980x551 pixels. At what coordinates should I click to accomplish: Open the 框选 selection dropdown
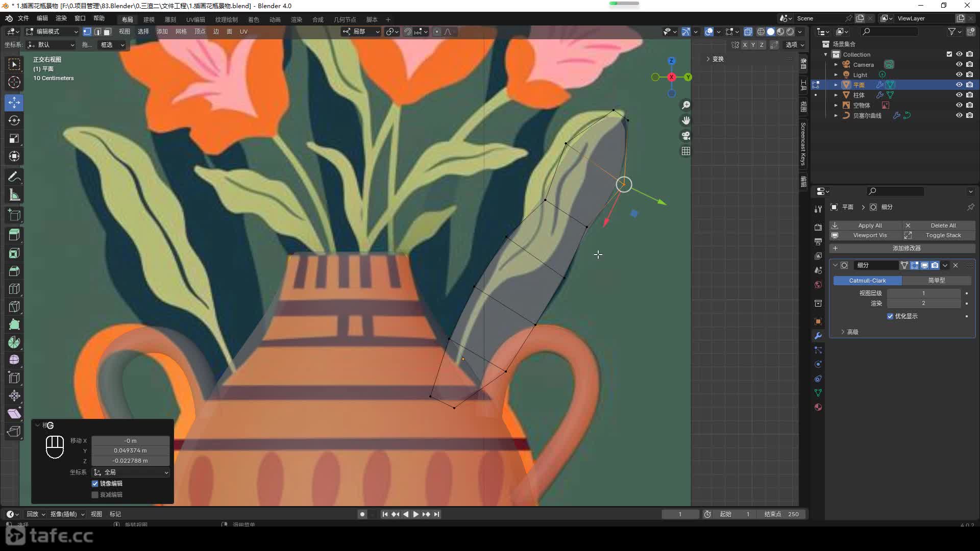[111, 45]
